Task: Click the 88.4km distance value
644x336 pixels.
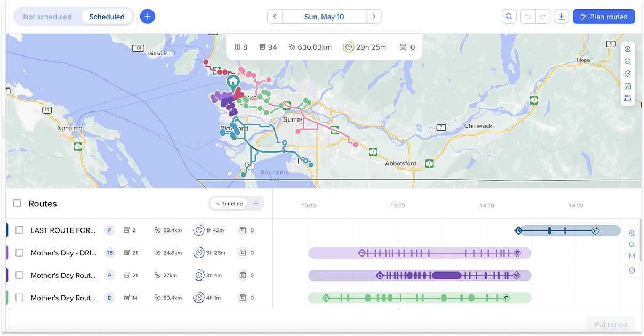Action: coord(172,230)
